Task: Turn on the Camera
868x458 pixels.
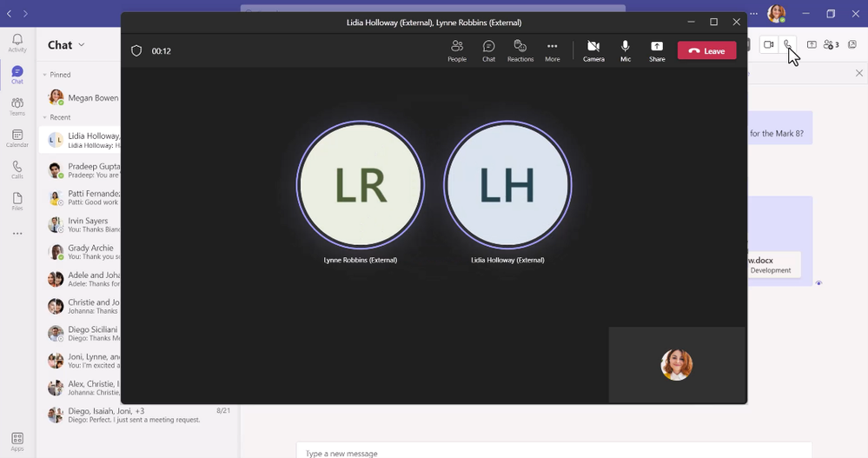Action: [x=593, y=51]
